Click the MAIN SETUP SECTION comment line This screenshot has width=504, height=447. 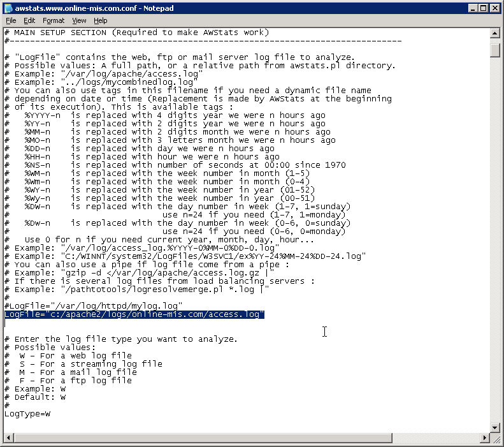pos(136,33)
